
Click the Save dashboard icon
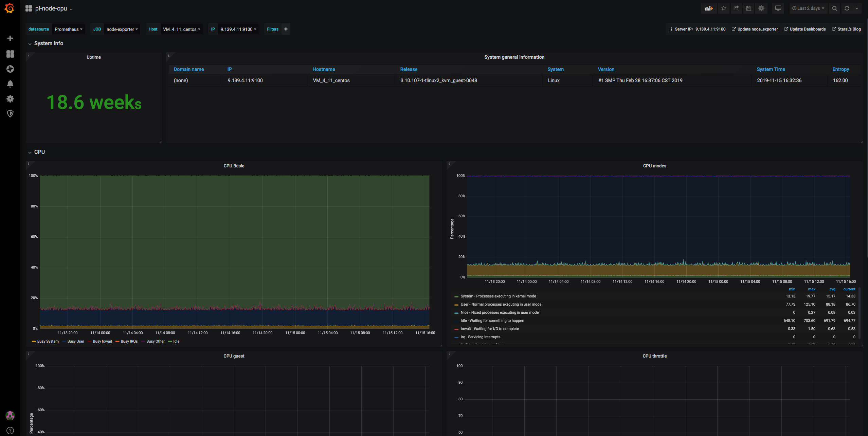pos(748,8)
